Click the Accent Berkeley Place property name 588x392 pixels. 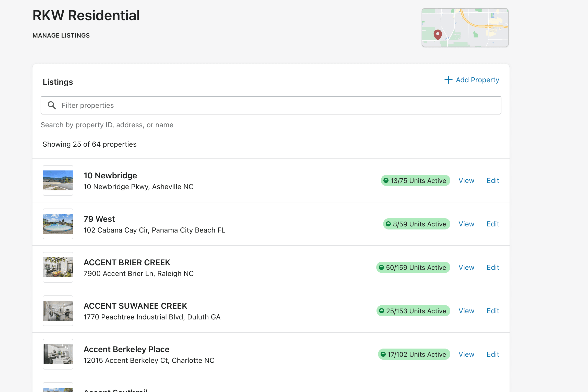click(x=127, y=349)
